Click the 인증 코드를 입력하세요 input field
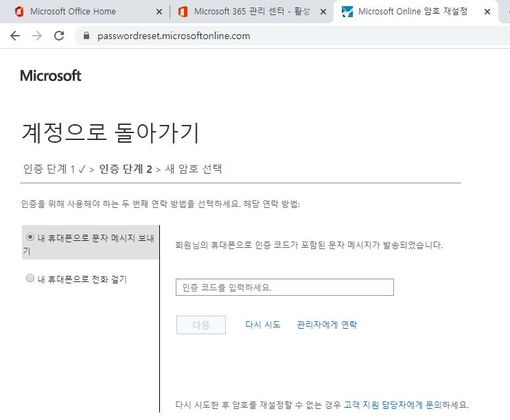 click(285, 287)
